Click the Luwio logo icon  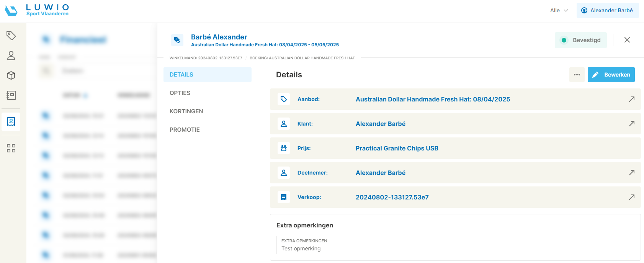pyautogui.click(x=11, y=10)
